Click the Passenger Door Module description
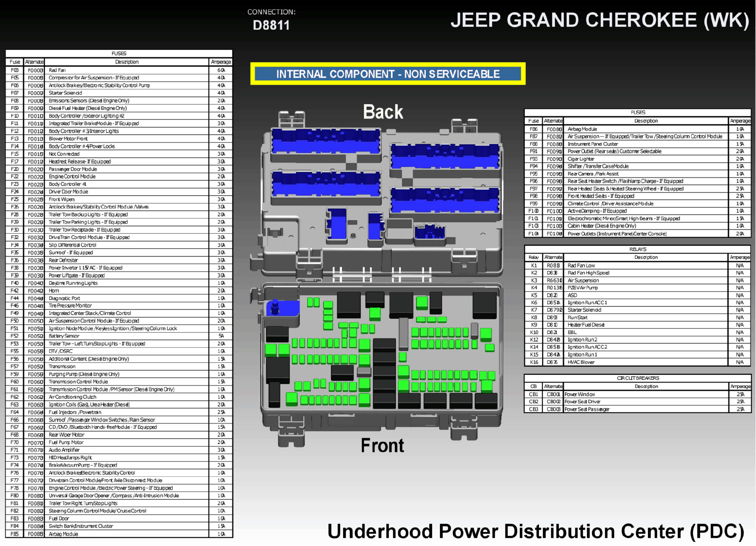The image size is (756, 546). 73,169
